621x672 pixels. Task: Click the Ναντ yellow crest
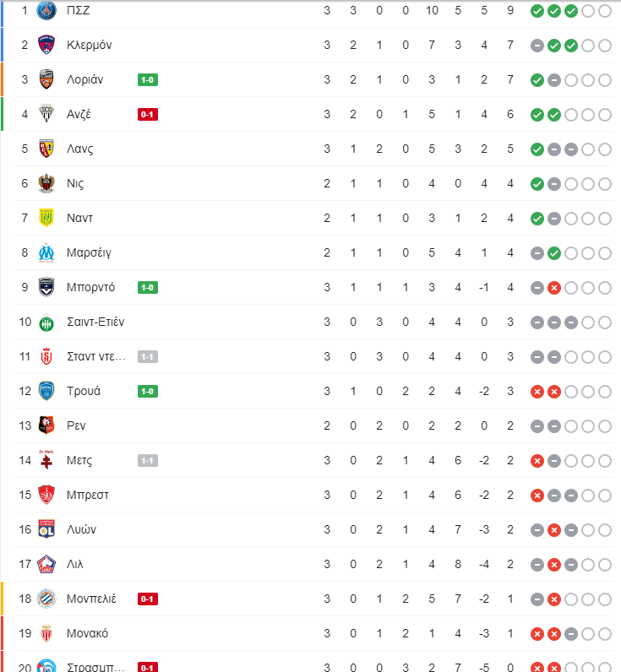pyautogui.click(x=46, y=218)
